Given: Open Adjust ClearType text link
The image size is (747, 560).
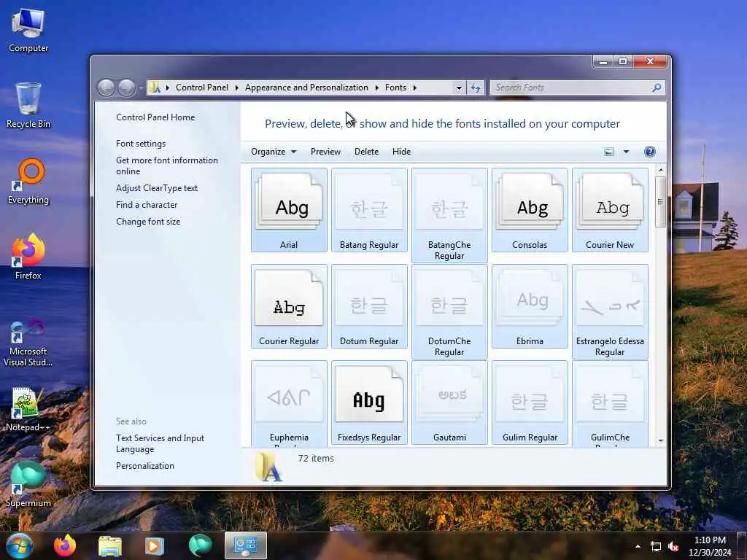Looking at the screenshot, I should click(157, 188).
